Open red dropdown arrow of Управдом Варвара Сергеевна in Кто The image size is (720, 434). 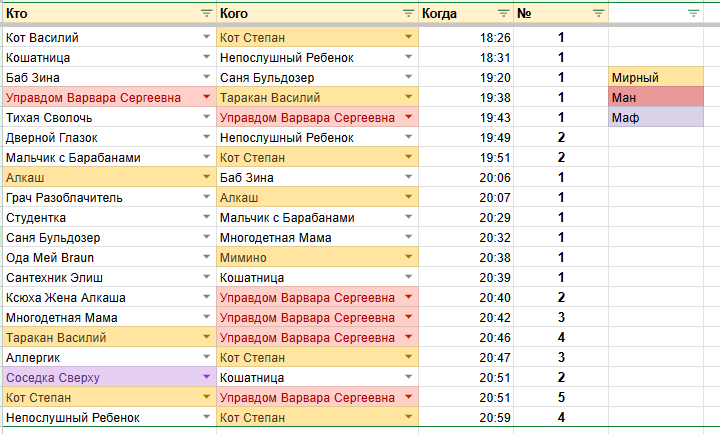[x=207, y=97]
